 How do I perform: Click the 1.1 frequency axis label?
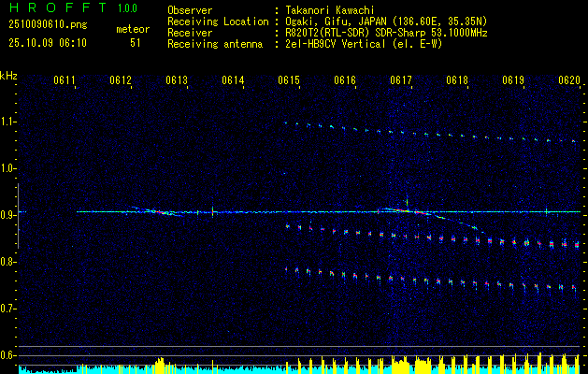[x=7, y=122]
